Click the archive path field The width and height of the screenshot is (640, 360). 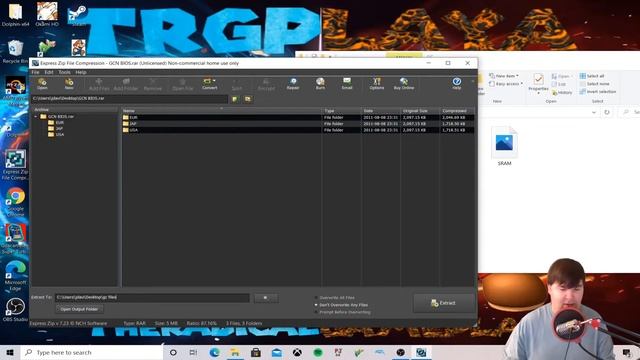pos(129,99)
